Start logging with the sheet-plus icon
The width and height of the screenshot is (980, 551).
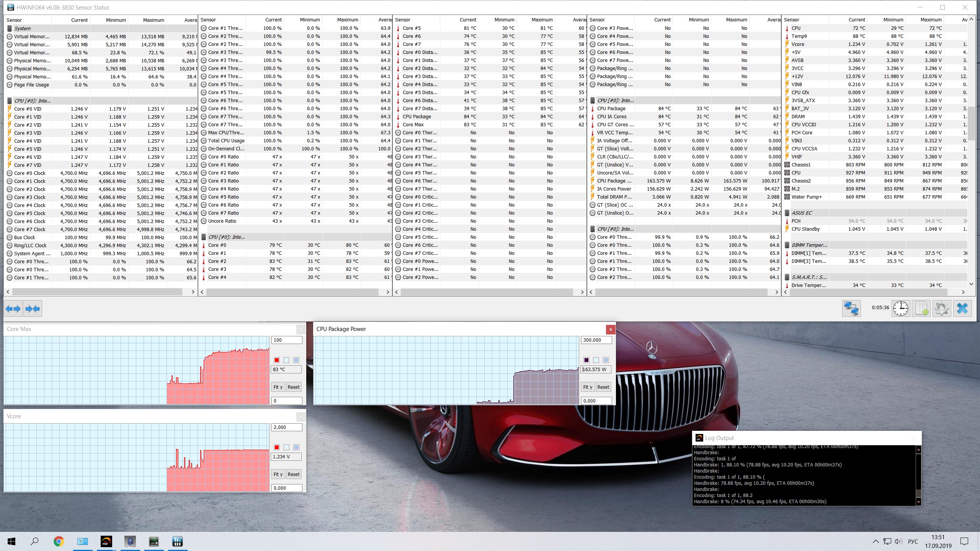point(921,308)
